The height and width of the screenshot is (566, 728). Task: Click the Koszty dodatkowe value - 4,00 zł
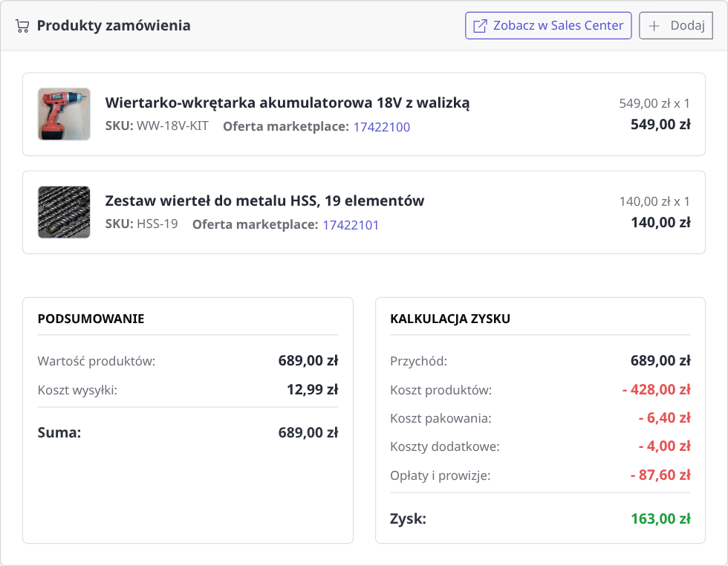pyautogui.click(x=664, y=446)
